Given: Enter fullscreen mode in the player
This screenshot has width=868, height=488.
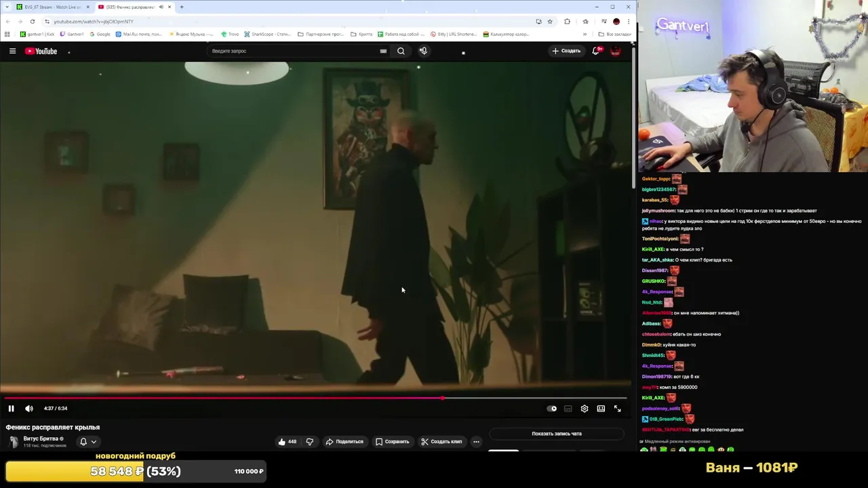Looking at the screenshot, I should pos(617,409).
